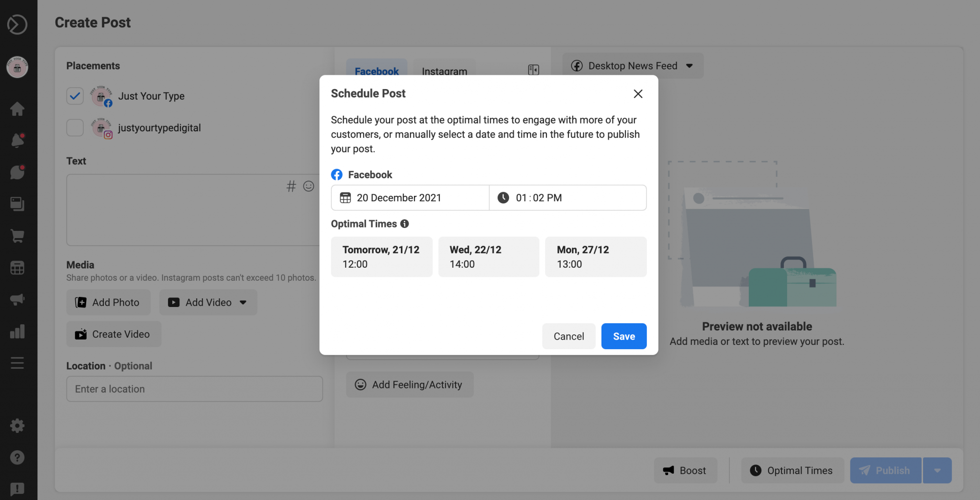Switch to the Instagram preview tab
This screenshot has height=500, width=980.
(x=444, y=71)
